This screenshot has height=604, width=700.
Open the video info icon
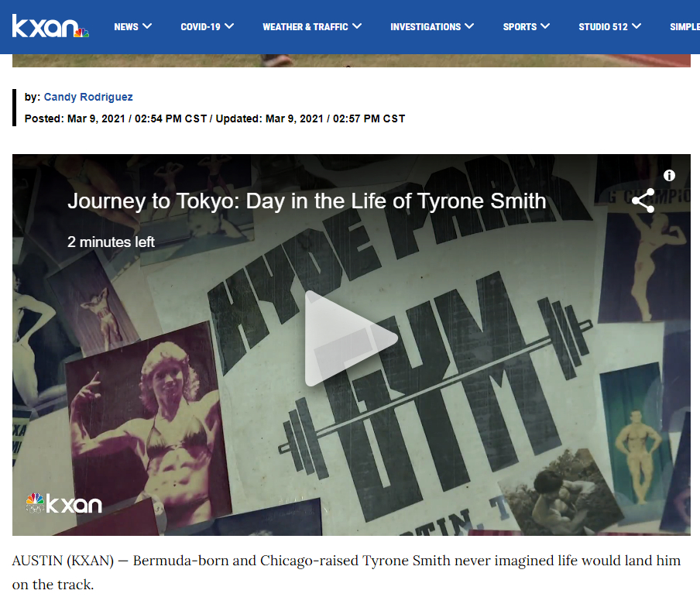coord(669,176)
